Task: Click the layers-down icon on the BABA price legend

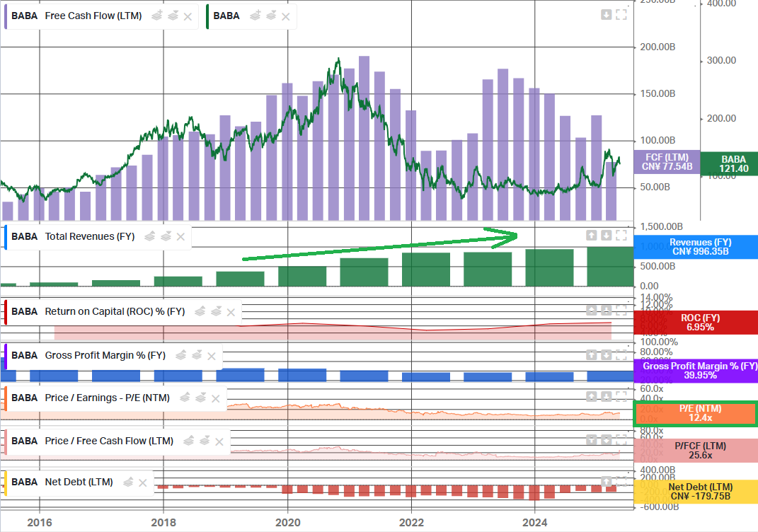Action: pos(270,16)
